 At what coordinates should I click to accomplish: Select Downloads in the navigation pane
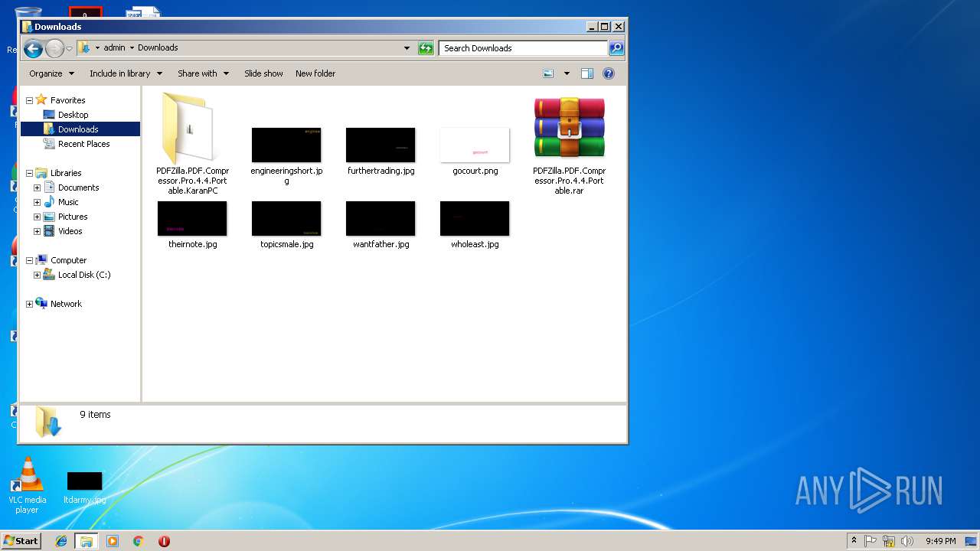[x=78, y=129]
